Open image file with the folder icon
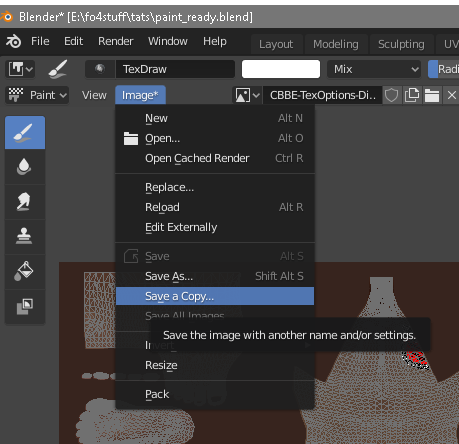 (432, 95)
